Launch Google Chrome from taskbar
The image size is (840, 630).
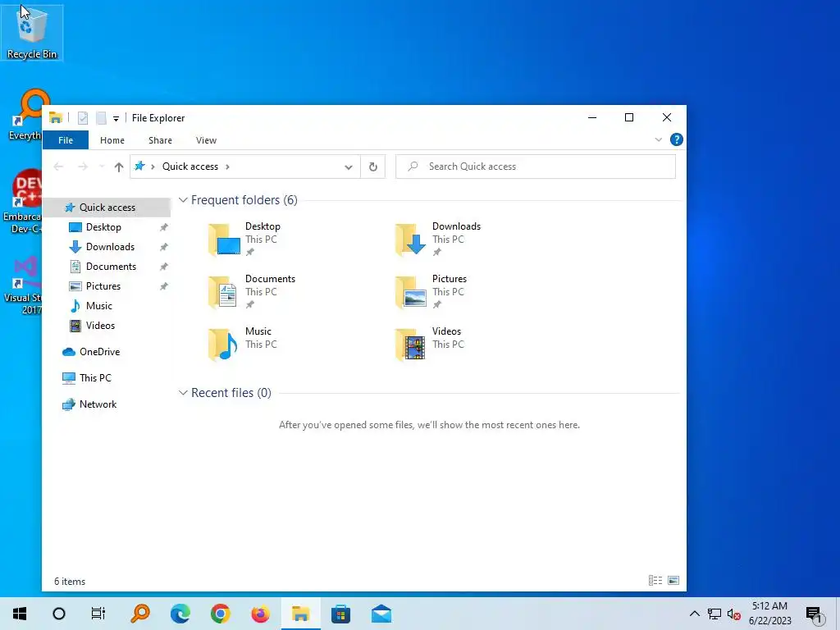click(x=220, y=614)
